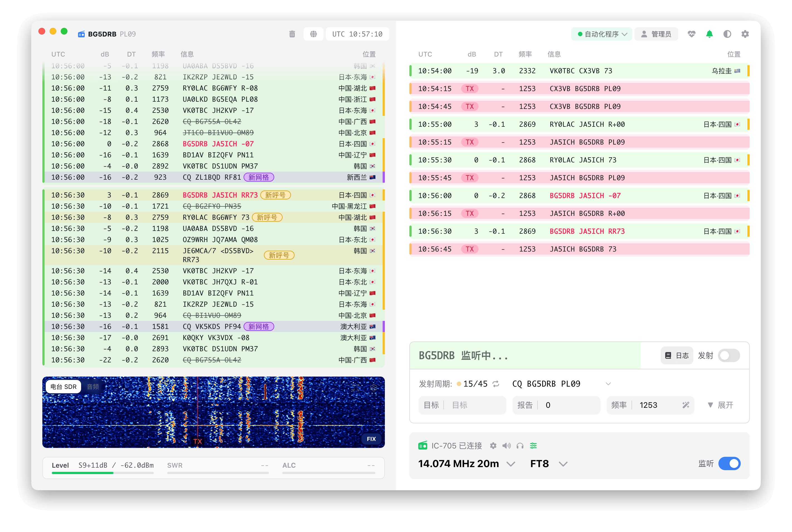Viewport: 792px width, 532px height.
Task: Click the 日志 log button
Action: click(x=677, y=356)
